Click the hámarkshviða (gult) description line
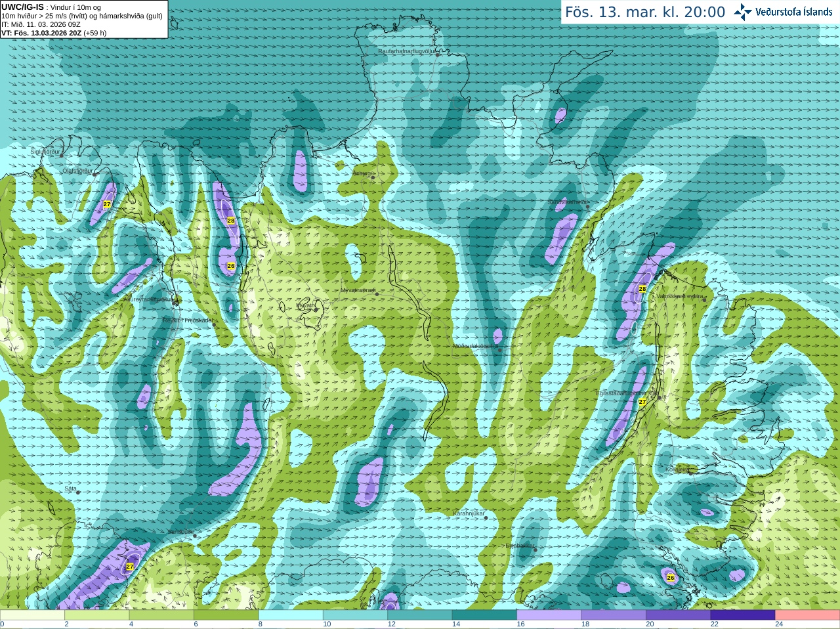The image size is (840, 629). point(82,16)
